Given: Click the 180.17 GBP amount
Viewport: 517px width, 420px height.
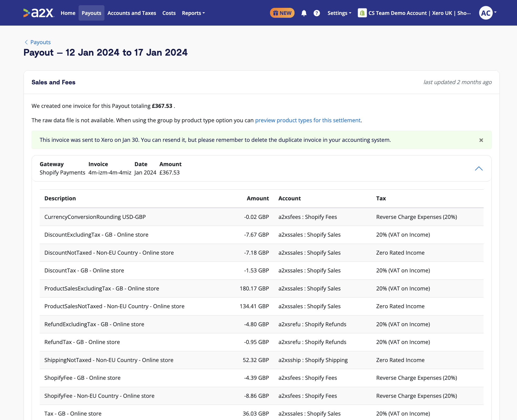Looking at the screenshot, I should pyautogui.click(x=254, y=288).
